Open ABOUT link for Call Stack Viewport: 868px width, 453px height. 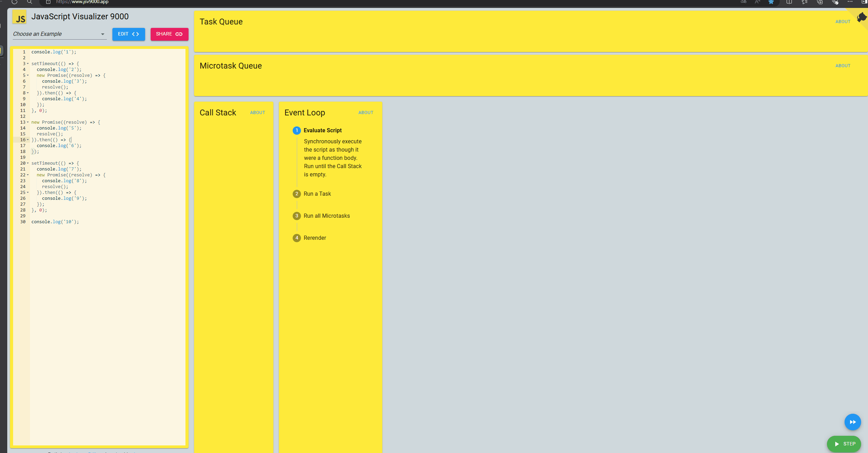257,113
